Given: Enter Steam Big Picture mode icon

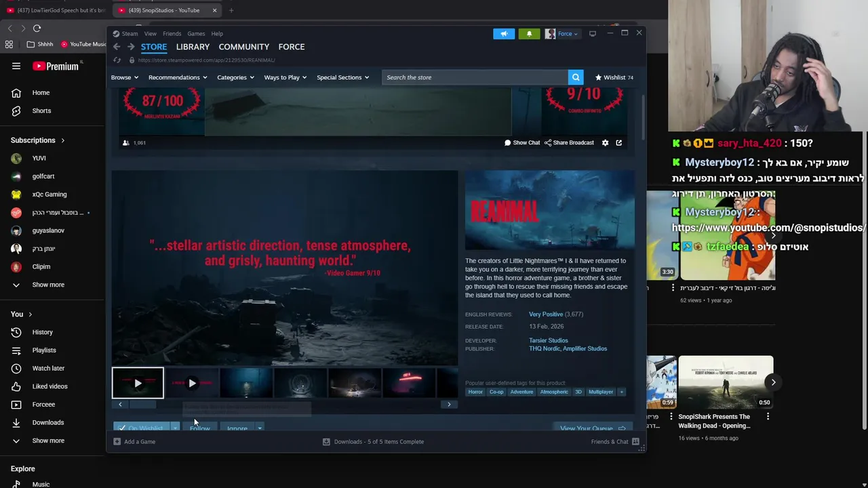Looking at the screenshot, I should tap(593, 34).
